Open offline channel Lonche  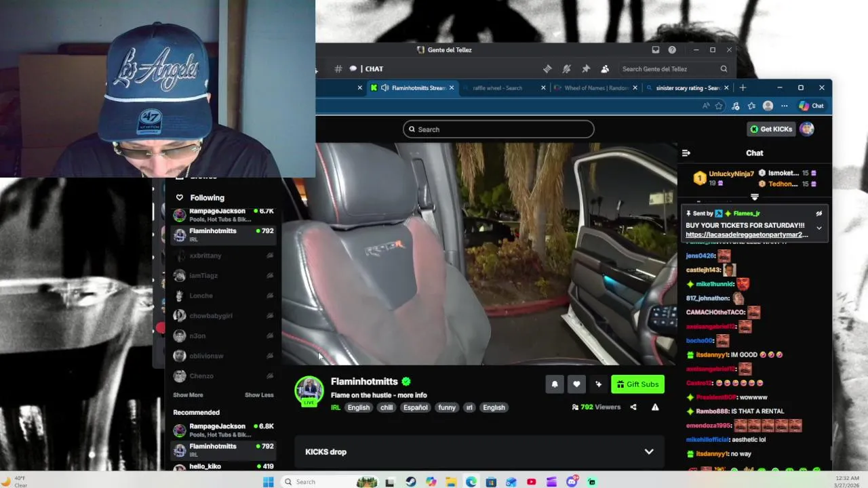(x=223, y=296)
